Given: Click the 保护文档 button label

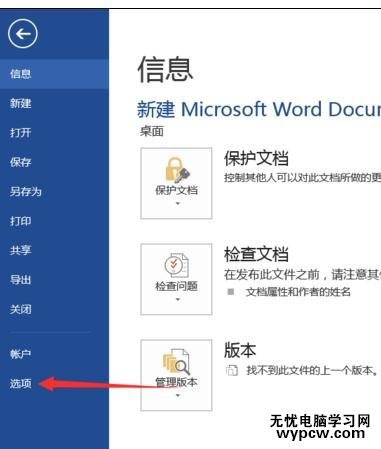Looking at the screenshot, I should pos(176,190).
